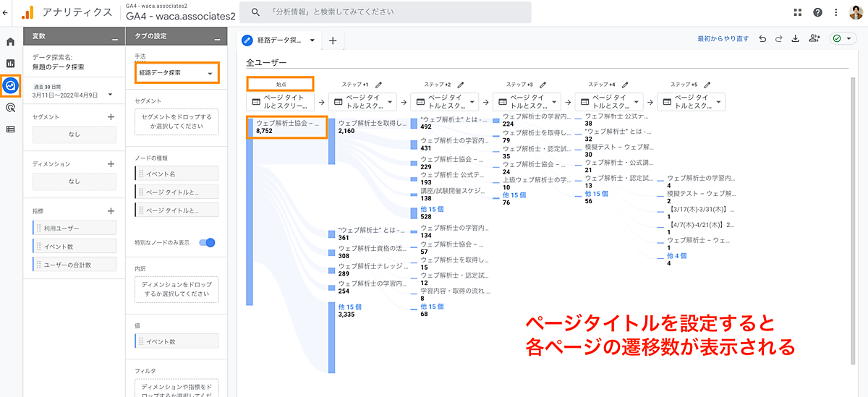Open the Google apps grid icon
Image resolution: width=868 pixels, height=397 pixels.
[x=798, y=12]
